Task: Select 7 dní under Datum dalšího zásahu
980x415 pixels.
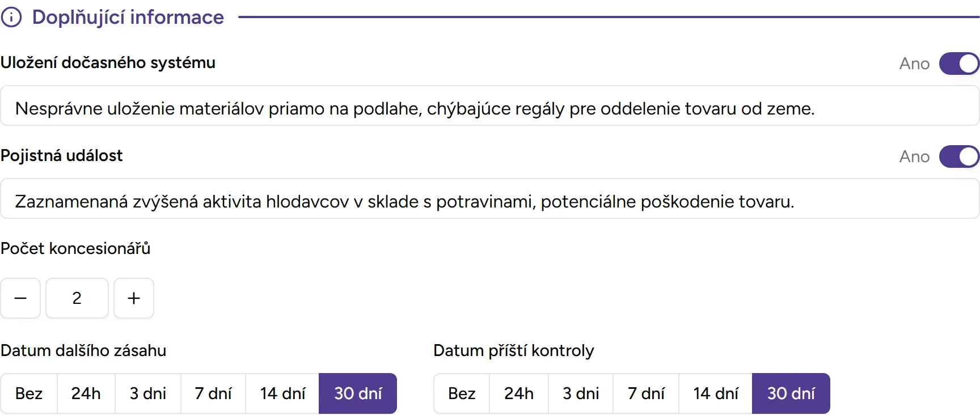Action: click(213, 393)
